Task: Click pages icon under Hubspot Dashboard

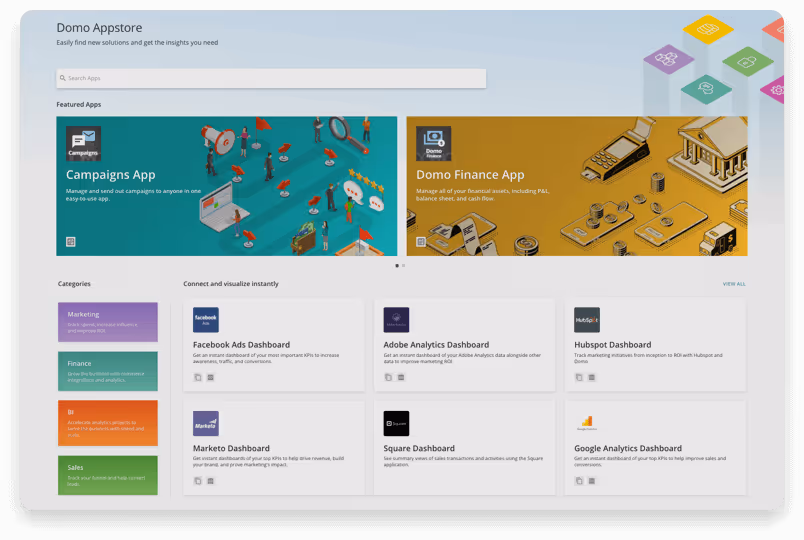Action: tap(579, 377)
